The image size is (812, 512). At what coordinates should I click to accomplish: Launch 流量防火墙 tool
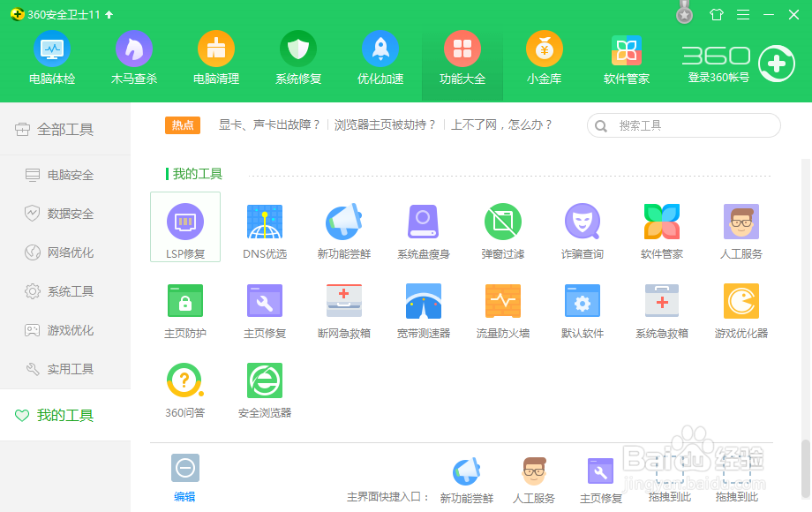[503, 311]
